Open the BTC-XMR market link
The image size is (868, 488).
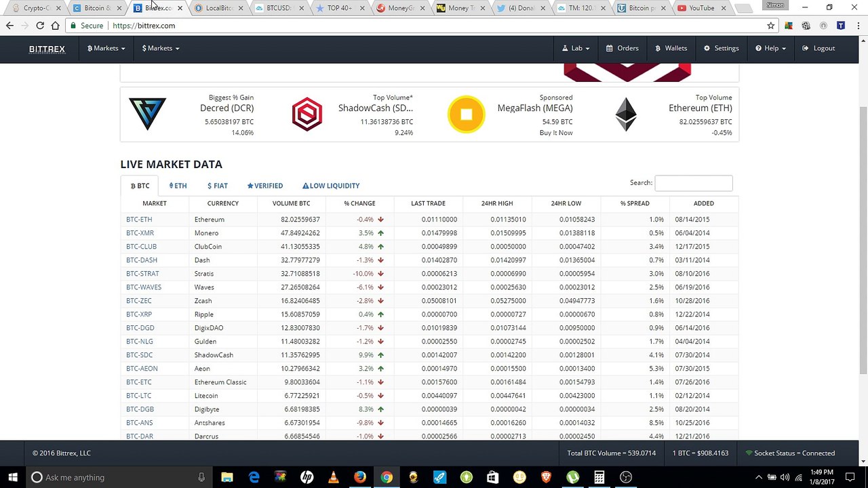[x=140, y=233]
